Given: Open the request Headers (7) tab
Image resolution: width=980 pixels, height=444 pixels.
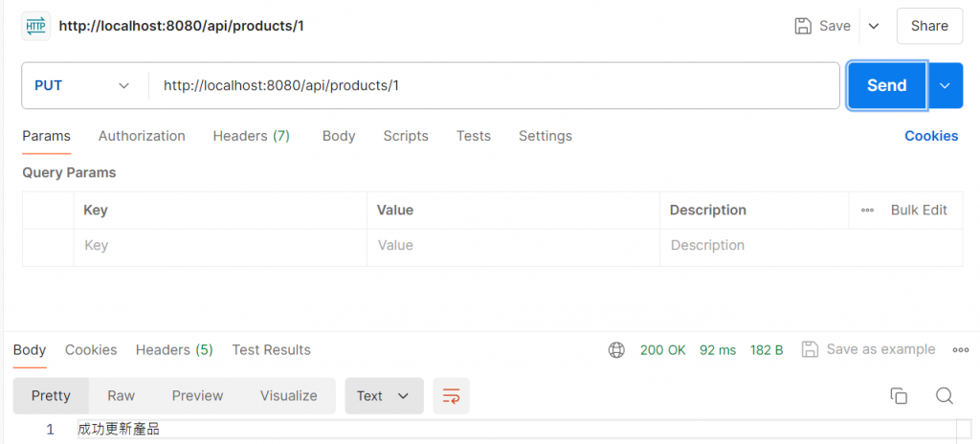Looking at the screenshot, I should [252, 136].
